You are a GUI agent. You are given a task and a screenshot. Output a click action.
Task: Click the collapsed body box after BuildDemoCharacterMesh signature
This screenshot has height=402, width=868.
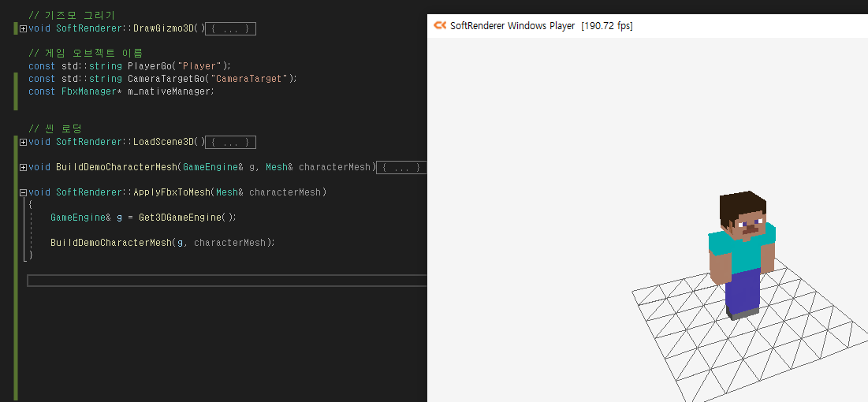(x=401, y=167)
